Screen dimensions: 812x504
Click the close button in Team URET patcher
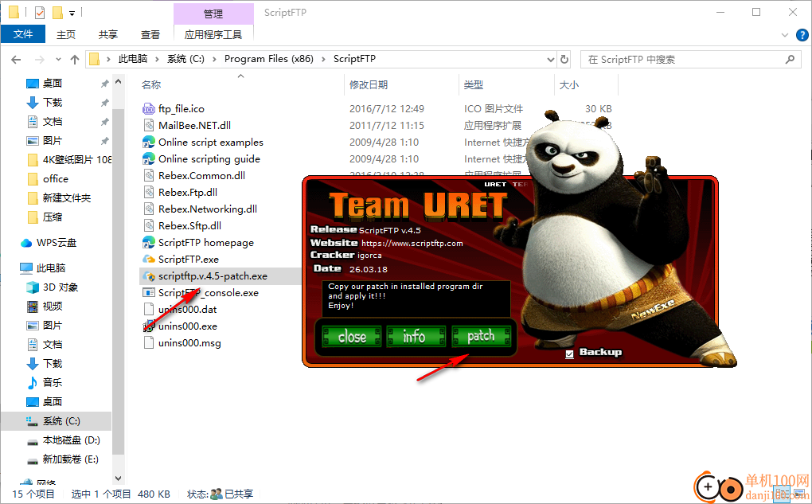(x=352, y=337)
